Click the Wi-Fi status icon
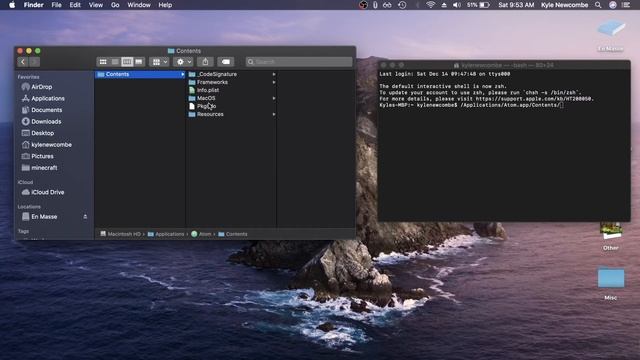 [431, 5]
